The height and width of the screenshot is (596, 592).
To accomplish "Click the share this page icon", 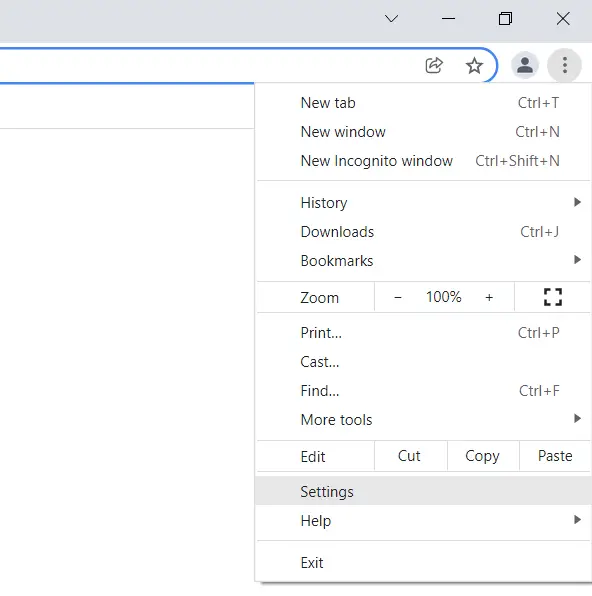I will [434, 65].
